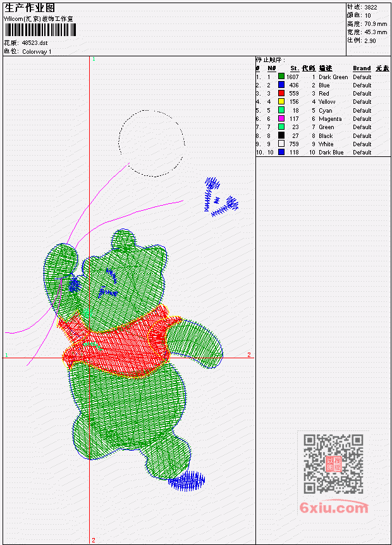The width and height of the screenshot is (392, 545).
Task: Click the 'N#' column header
Action: tap(271, 68)
